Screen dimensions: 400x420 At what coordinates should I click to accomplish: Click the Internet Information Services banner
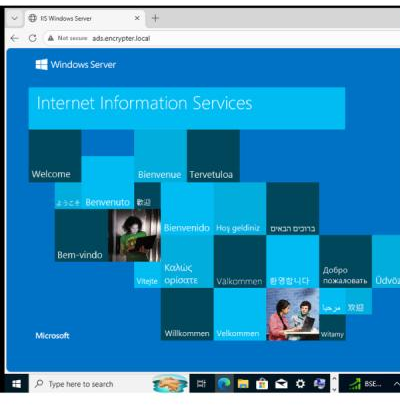187,108
